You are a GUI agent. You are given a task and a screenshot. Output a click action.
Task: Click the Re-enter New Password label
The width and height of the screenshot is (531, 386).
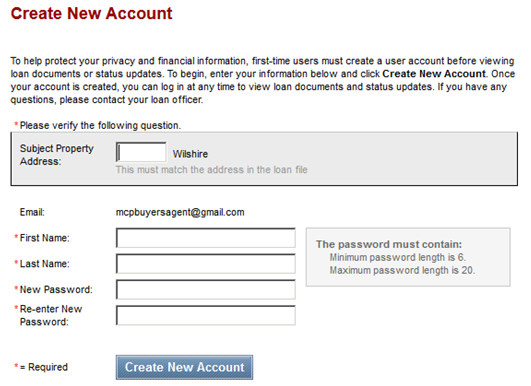pyautogui.click(x=51, y=315)
